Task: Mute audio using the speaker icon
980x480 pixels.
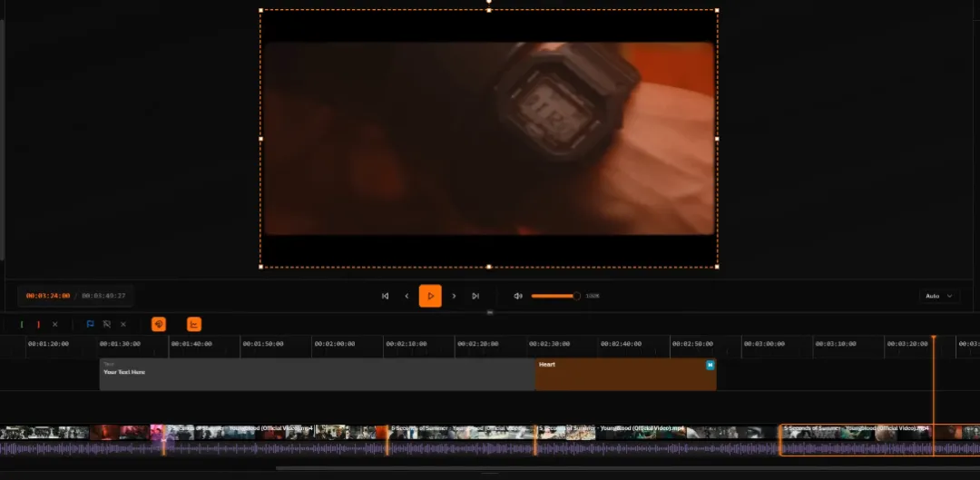Action: coord(518,296)
